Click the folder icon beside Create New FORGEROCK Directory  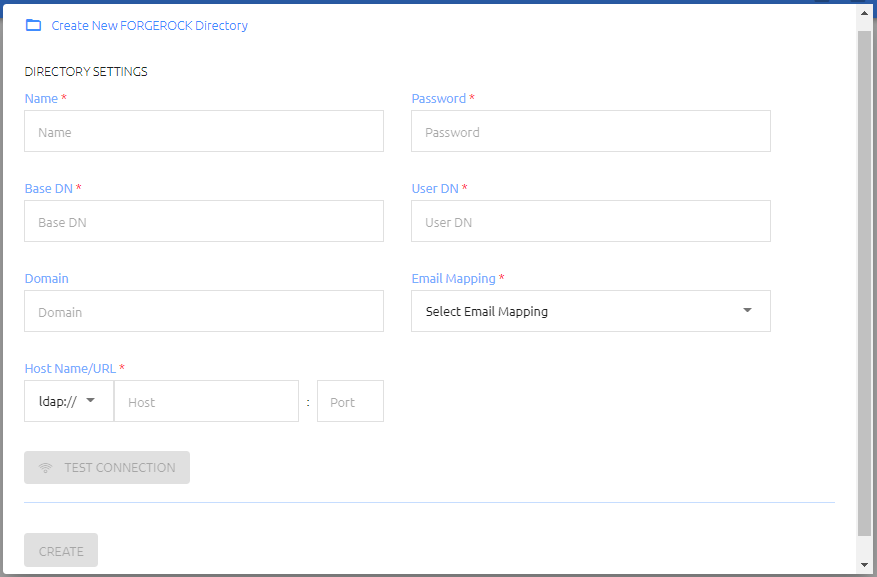34,25
